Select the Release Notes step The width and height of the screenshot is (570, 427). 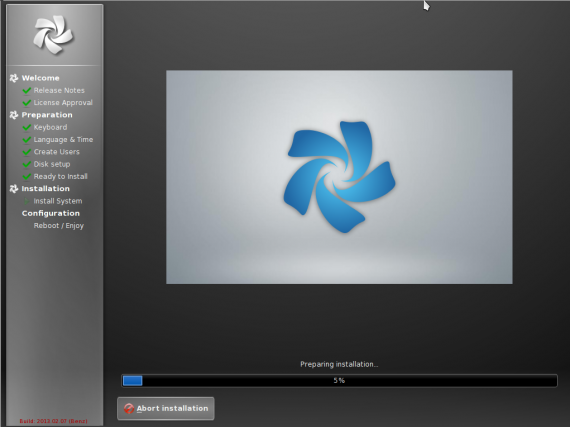tap(59, 90)
